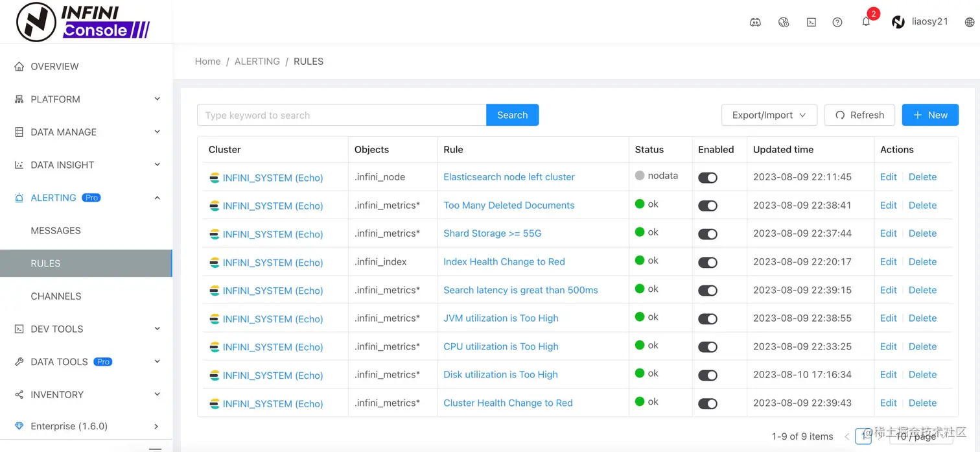Click the Data Insight chart icon
Viewport: 980px width, 452px height.
point(19,165)
